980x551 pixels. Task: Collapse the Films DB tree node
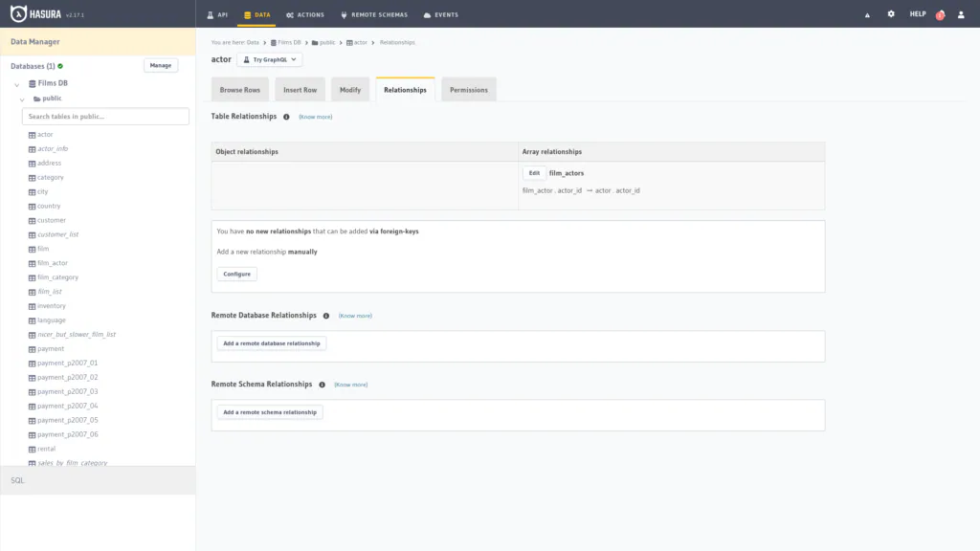(x=17, y=84)
